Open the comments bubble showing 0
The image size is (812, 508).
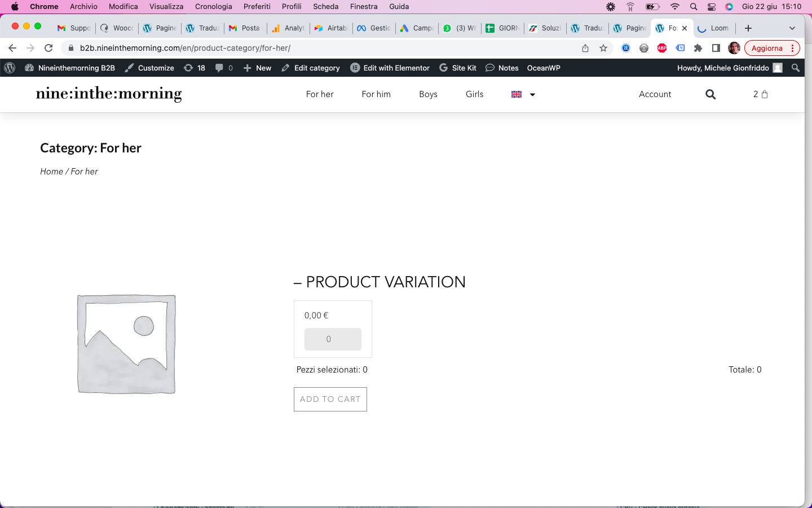(224, 68)
